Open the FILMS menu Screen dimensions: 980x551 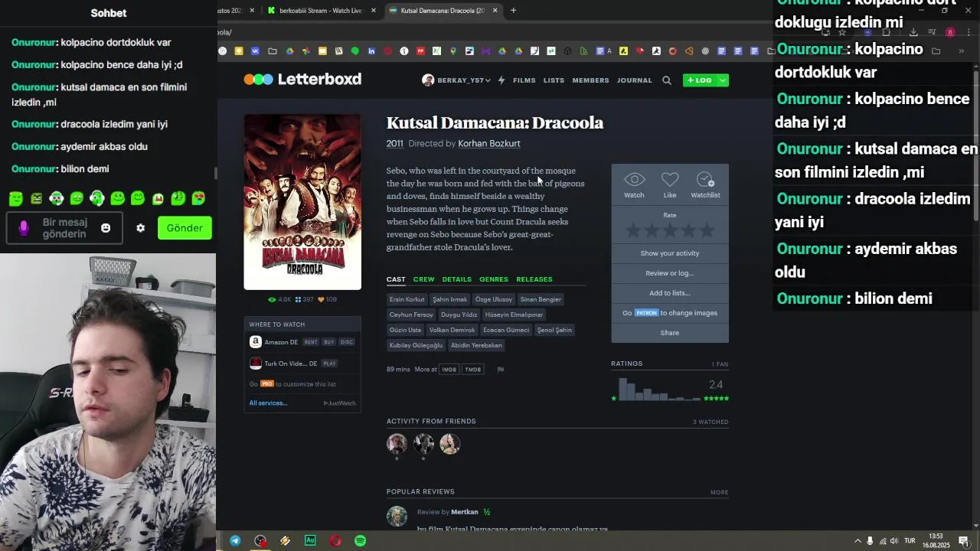524,80
